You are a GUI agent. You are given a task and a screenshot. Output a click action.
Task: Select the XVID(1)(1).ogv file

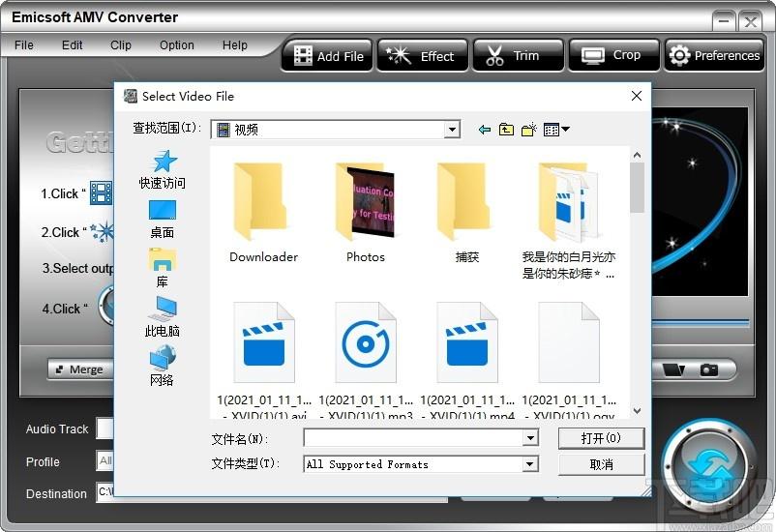tap(569, 360)
